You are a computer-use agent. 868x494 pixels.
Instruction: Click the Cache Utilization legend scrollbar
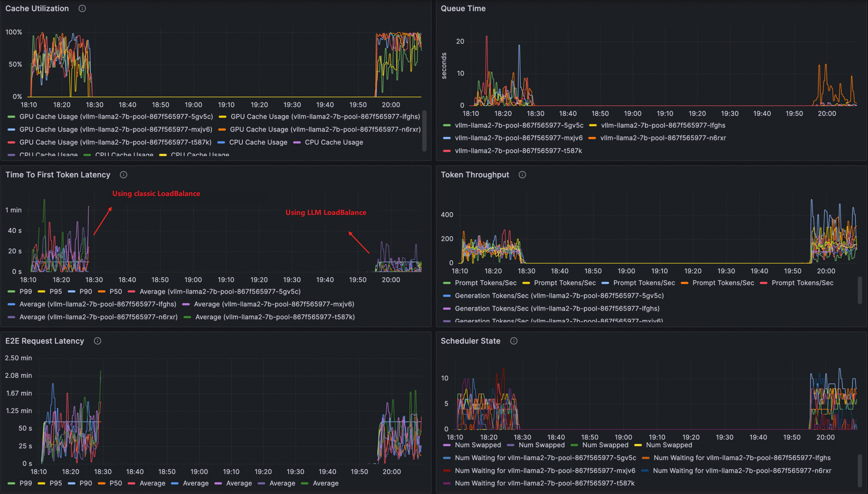point(424,131)
